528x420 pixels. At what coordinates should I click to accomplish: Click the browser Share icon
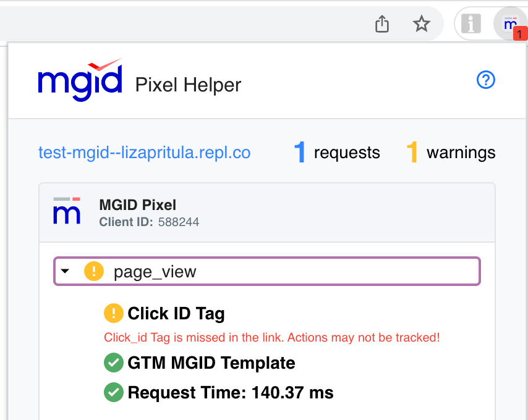click(381, 23)
